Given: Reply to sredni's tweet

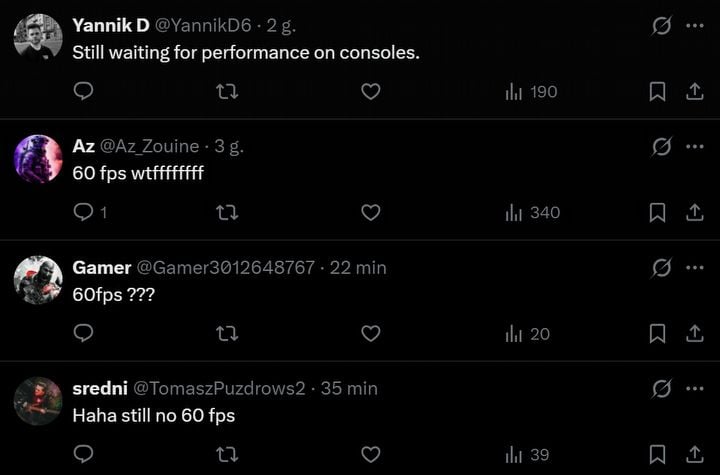Looking at the screenshot, I should click(84, 454).
